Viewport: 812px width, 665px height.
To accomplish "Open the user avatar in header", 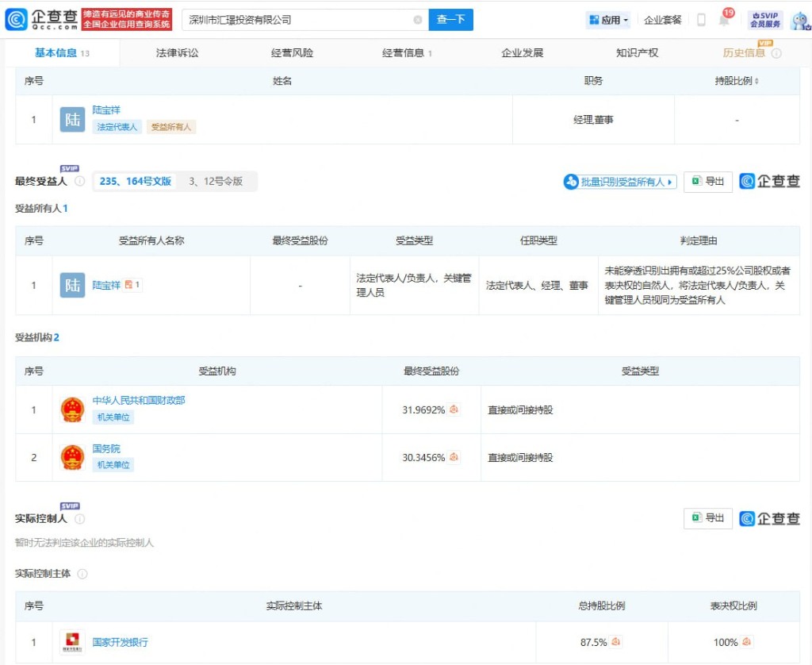I will pos(800,20).
